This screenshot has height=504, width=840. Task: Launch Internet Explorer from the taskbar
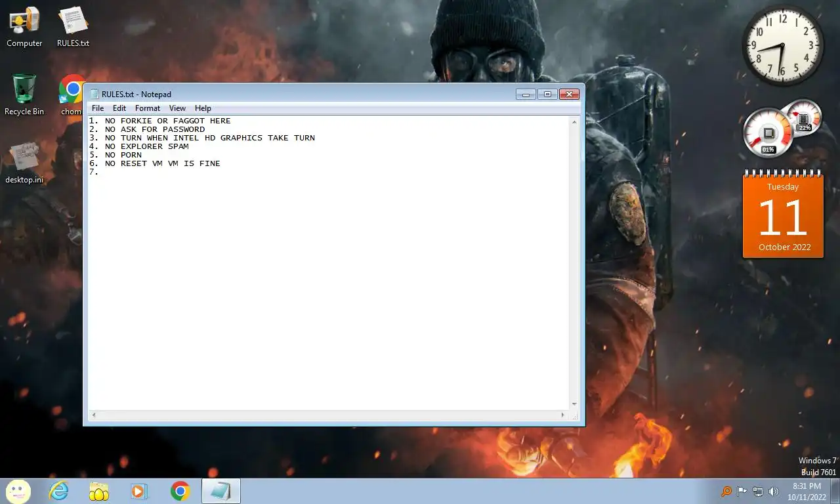coord(58,491)
